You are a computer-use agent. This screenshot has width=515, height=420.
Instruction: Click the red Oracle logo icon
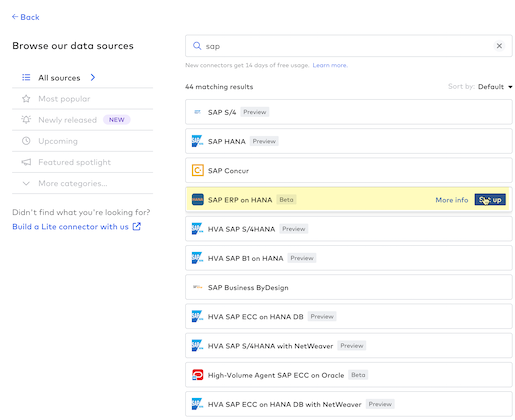[x=198, y=375]
